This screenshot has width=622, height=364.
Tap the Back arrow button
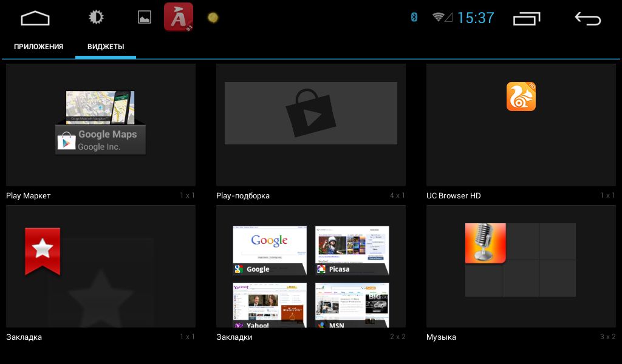pos(588,18)
